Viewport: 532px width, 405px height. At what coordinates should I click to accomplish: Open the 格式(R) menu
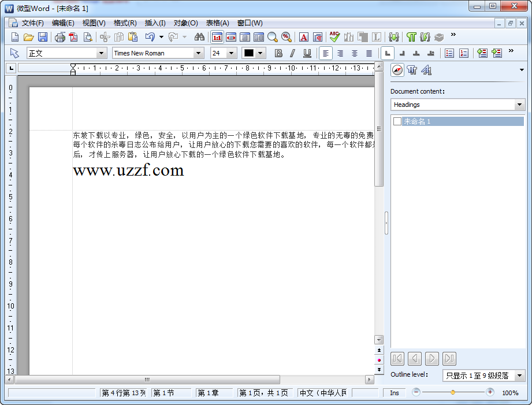[125, 23]
